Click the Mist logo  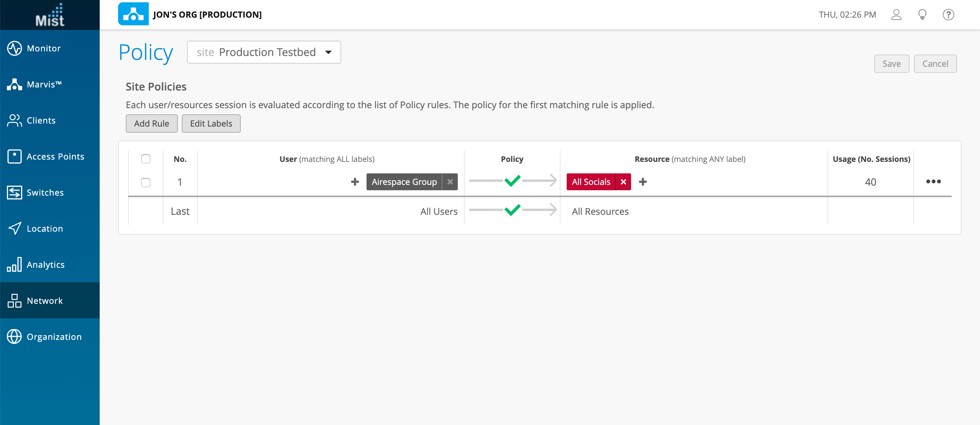(50, 15)
